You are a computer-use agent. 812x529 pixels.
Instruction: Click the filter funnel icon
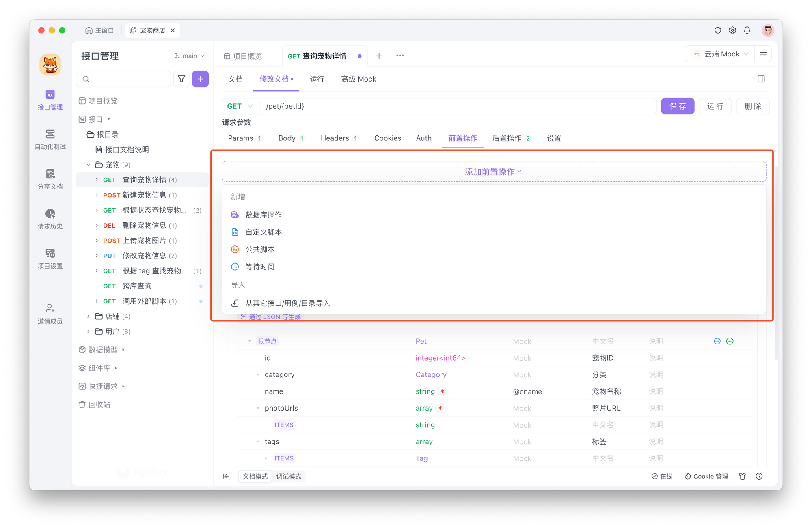tap(181, 79)
